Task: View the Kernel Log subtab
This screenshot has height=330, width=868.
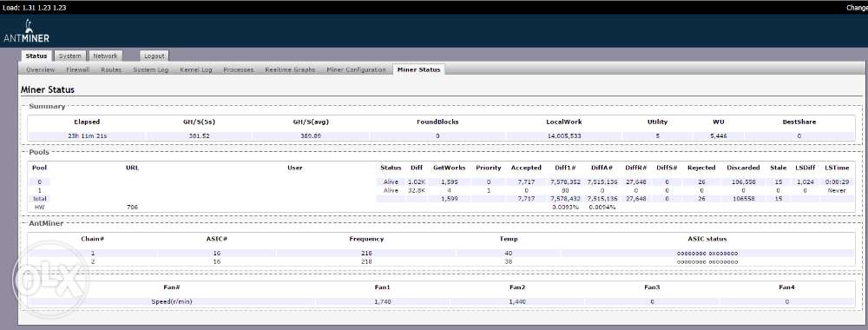Action: click(196, 69)
